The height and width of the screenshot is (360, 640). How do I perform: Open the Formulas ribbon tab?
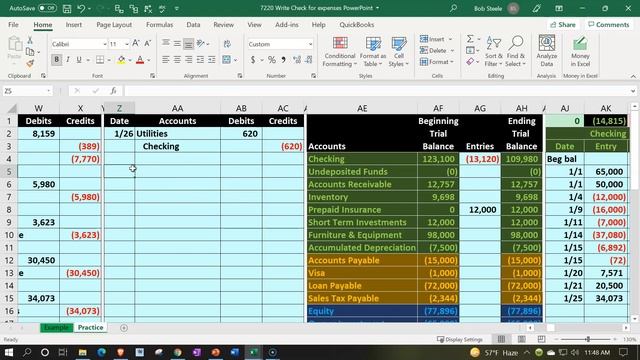159,25
